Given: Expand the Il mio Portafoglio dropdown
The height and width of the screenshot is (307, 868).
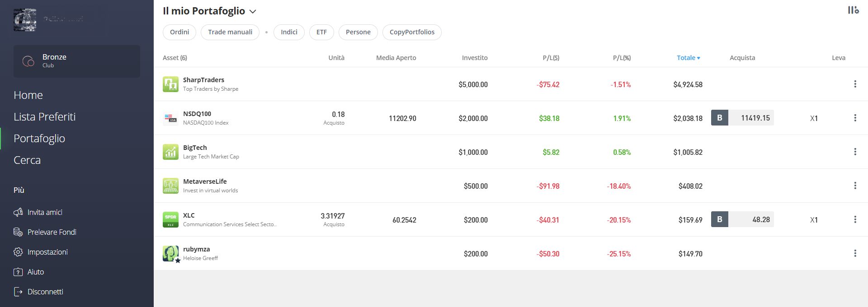Looking at the screenshot, I should [x=253, y=11].
